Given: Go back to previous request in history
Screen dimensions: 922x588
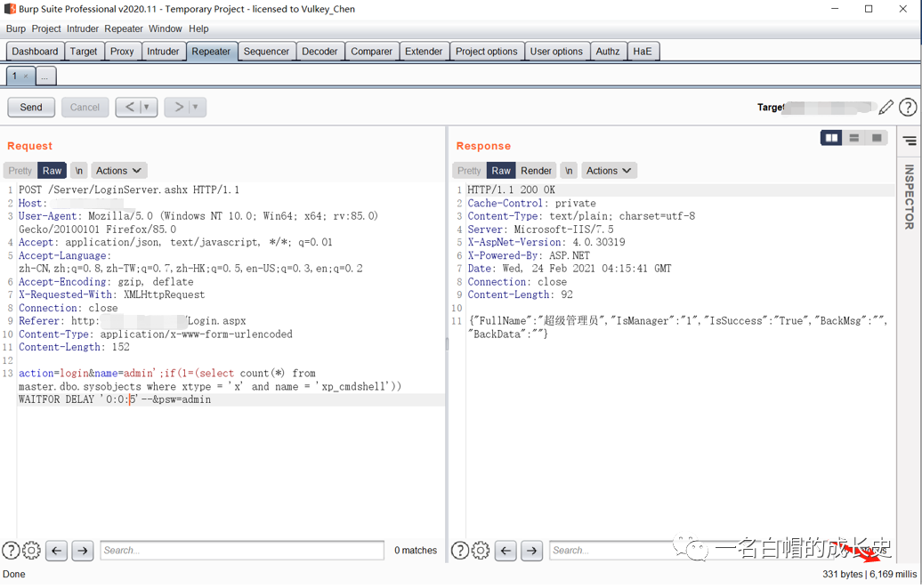Looking at the screenshot, I should (129, 107).
